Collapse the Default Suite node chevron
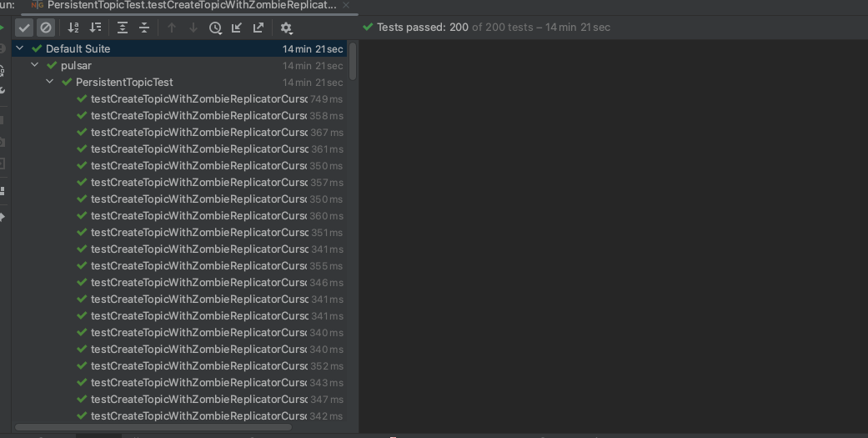 (20, 48)
